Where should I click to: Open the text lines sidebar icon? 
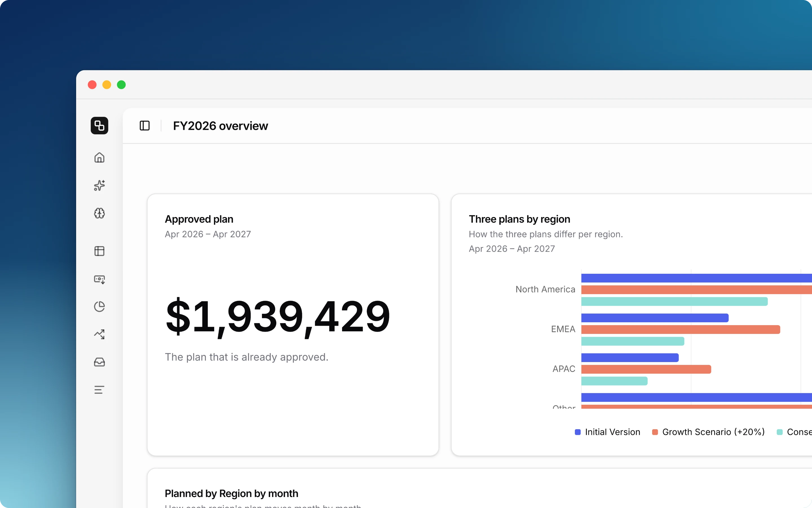point(99,390)
